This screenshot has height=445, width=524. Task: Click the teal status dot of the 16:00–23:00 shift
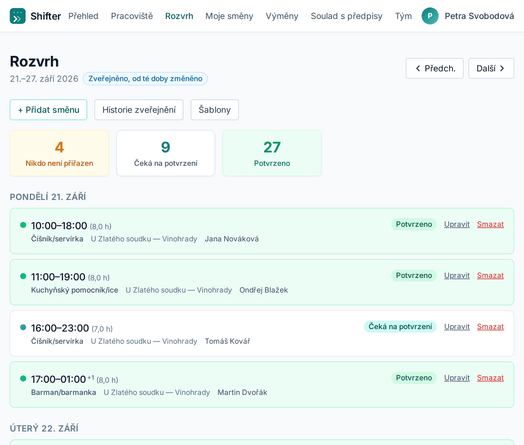click(23, 327)
